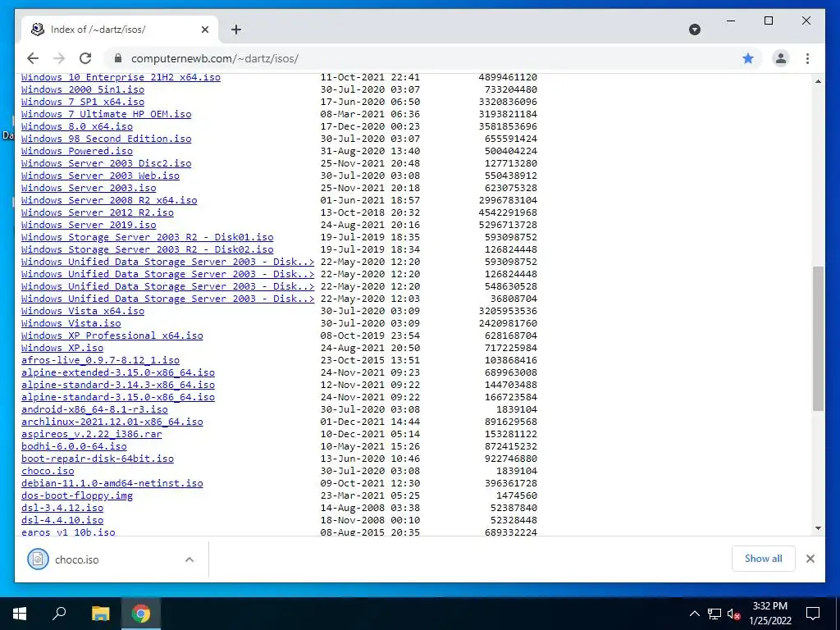Click Windows_Server_2003_Web.iso link
Viewport: 840px width, 630px height.
pyautogui.click(x=100, y=176)
